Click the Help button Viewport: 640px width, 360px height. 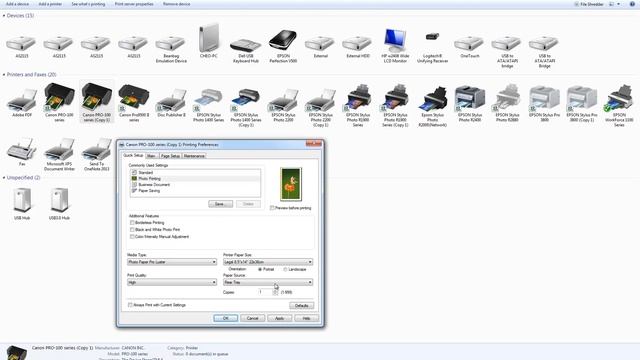point(307,318)
